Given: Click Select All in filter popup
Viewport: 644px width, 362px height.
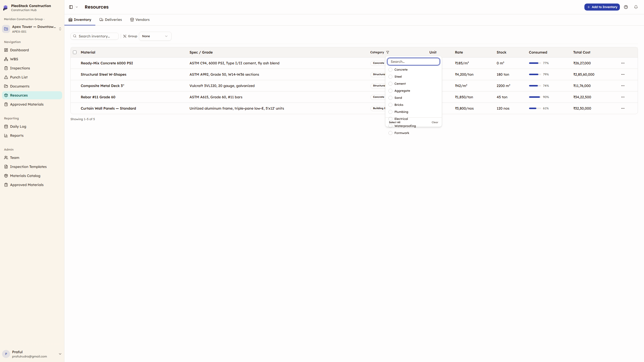Looking at the screenshot, I should click(394, 122).
